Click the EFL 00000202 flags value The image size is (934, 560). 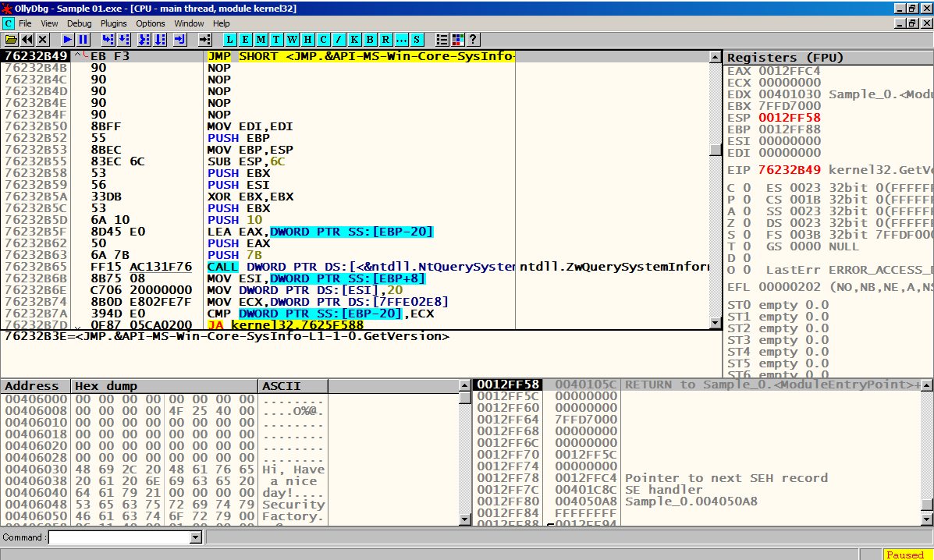[789, 288]
